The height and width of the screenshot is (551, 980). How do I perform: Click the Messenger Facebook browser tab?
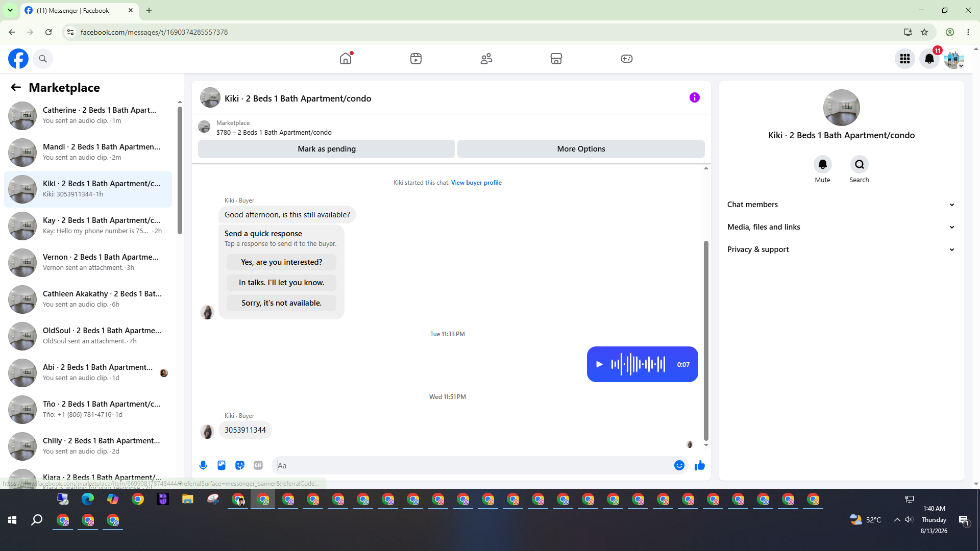click(x=80, y=10)
